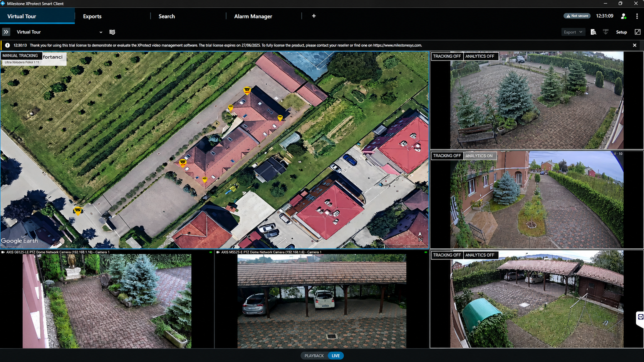
Task: Select the top right garden camera view
Action: click(x=537, y=100)
